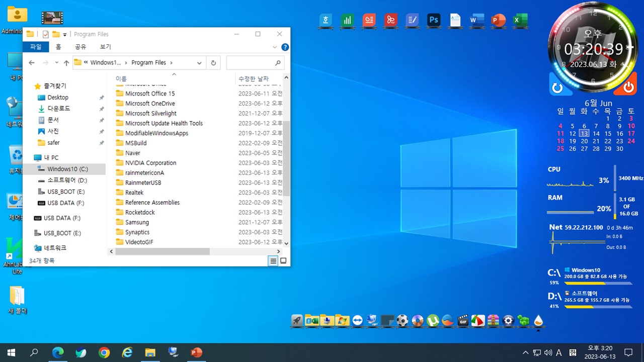
Task: Open the disc media icon in the dock
Action: tap(418, 320)
